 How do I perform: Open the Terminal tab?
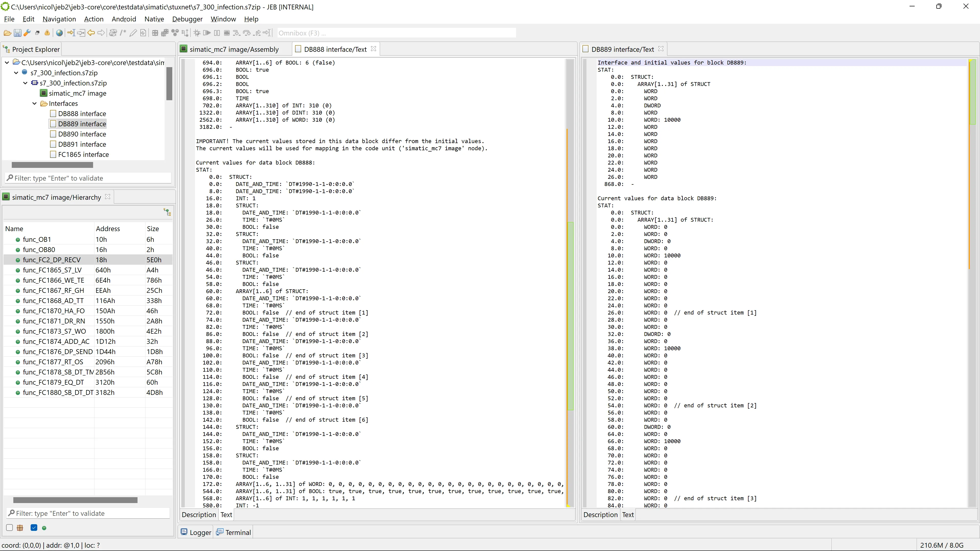point(234,532)
